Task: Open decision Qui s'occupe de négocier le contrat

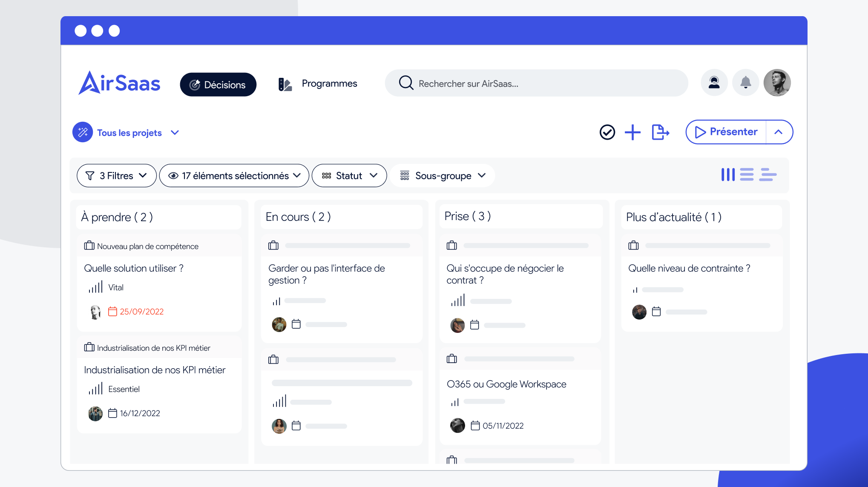Action: 505,274
